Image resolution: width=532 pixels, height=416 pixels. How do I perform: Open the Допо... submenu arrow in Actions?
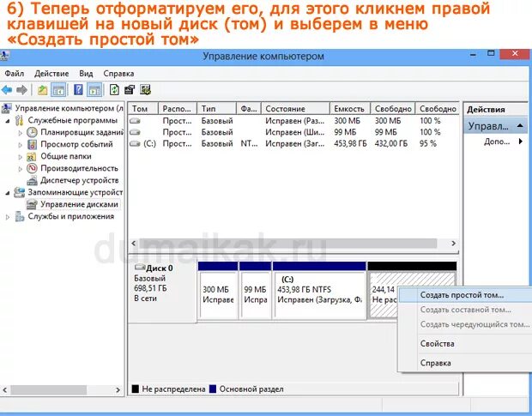coord(521,142)
